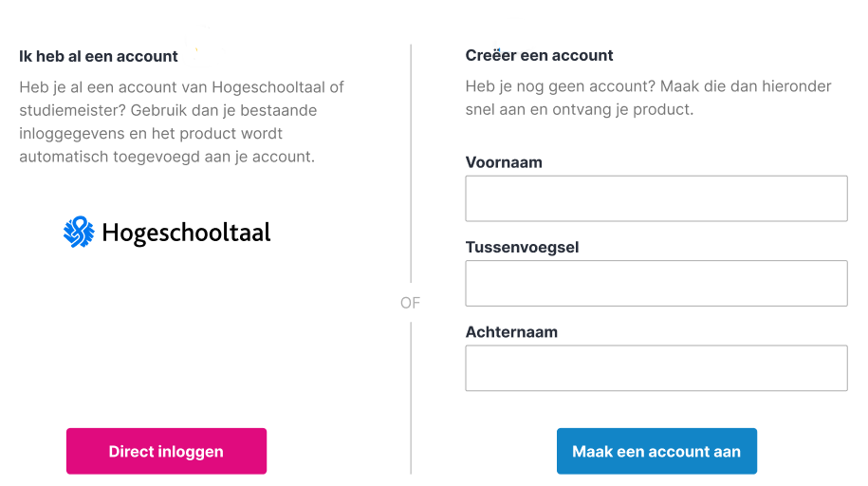Click the blue Hogeschooltaal logo emblem

point(79,232)
